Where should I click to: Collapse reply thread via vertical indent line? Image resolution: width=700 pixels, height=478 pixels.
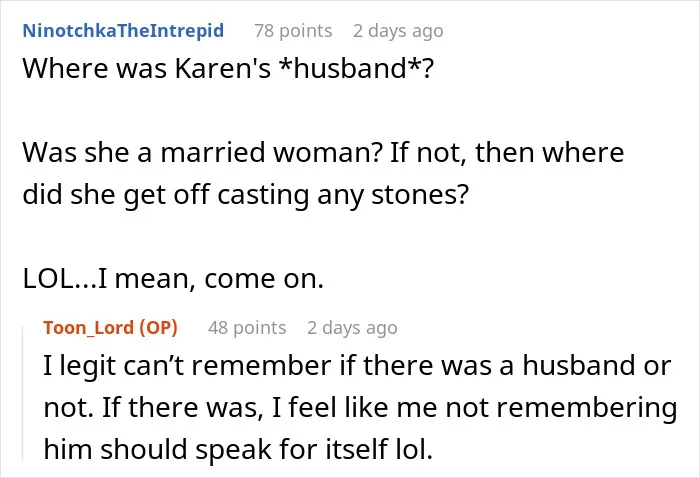point(23,393)
